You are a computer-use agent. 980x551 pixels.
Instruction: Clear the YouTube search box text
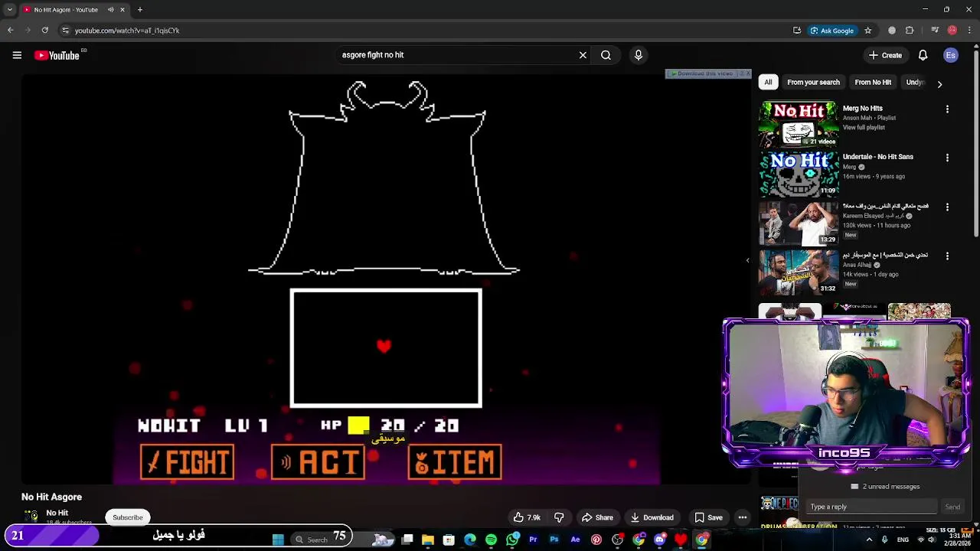click(583, 55)
